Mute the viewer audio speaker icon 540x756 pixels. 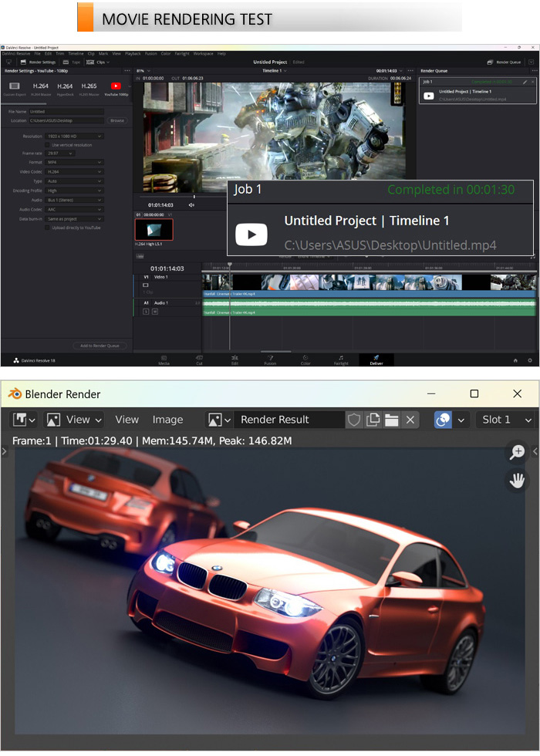click(191, 205)
